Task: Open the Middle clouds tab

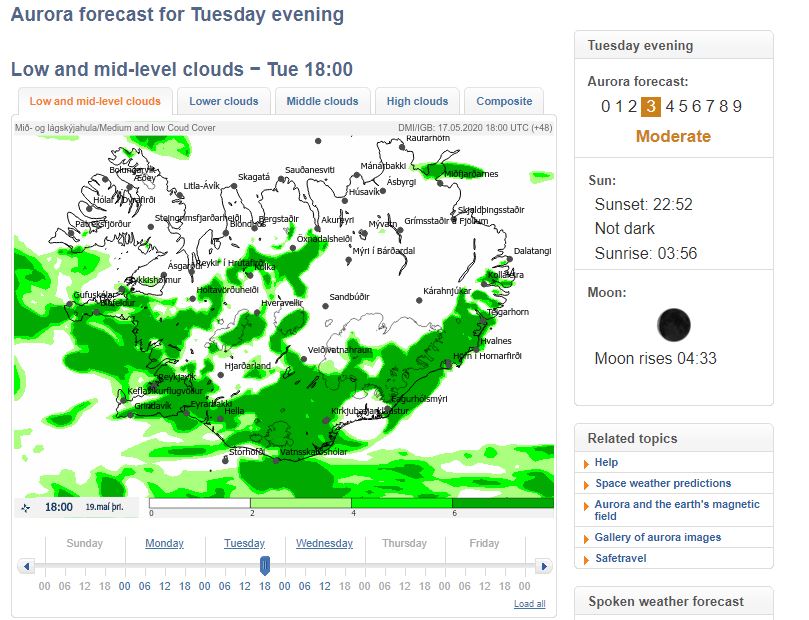Action: pos(322,101)
